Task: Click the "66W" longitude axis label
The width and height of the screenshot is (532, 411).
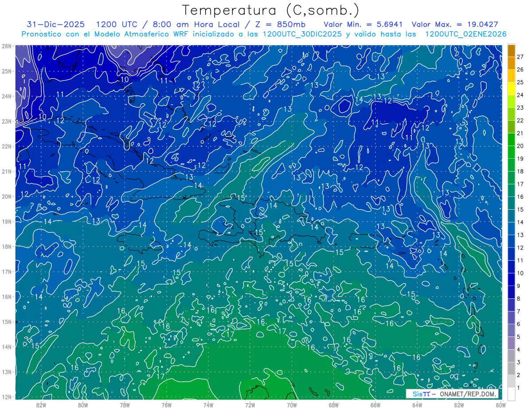Action: tap(376, 404)
